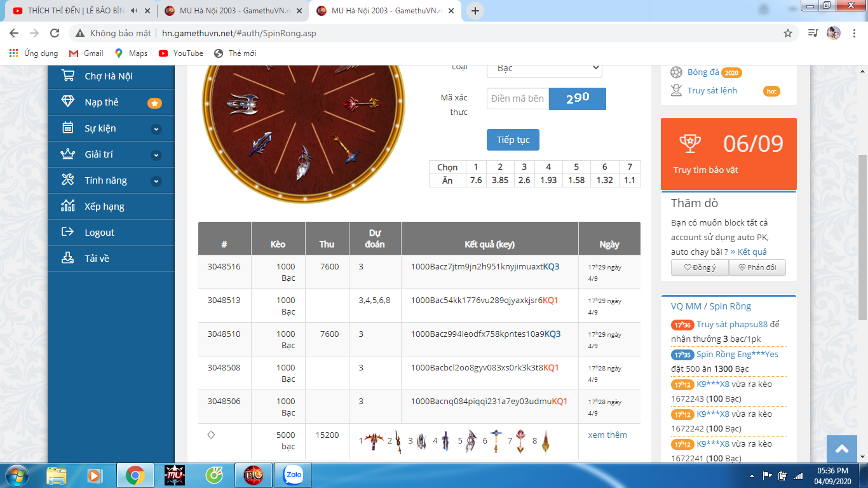Open Xếp hạng ranking chart icon
The height and width of the screenshot is (488, 868).
click(x=67, y=206)
